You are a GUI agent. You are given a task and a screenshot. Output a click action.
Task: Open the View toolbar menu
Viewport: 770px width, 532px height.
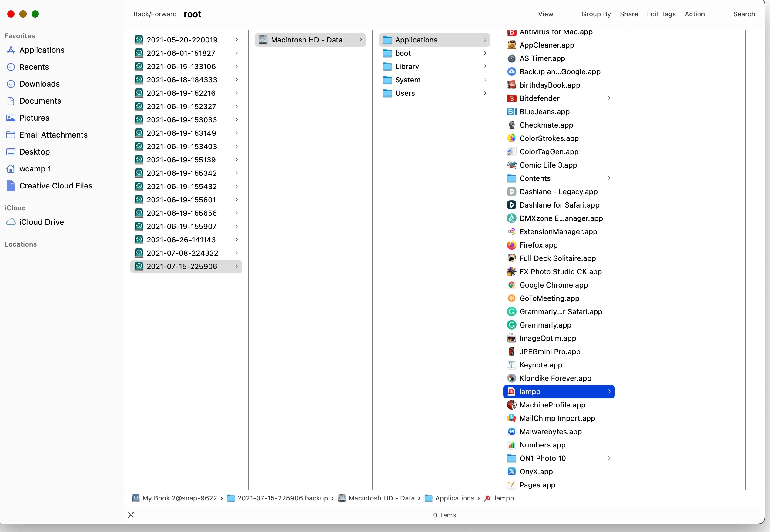coord(545,14)
